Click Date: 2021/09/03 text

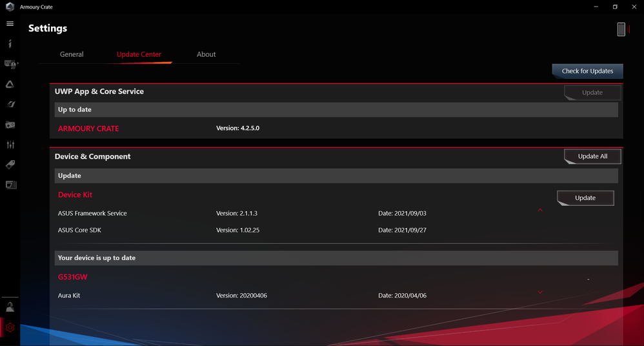(x=402, y=213)
